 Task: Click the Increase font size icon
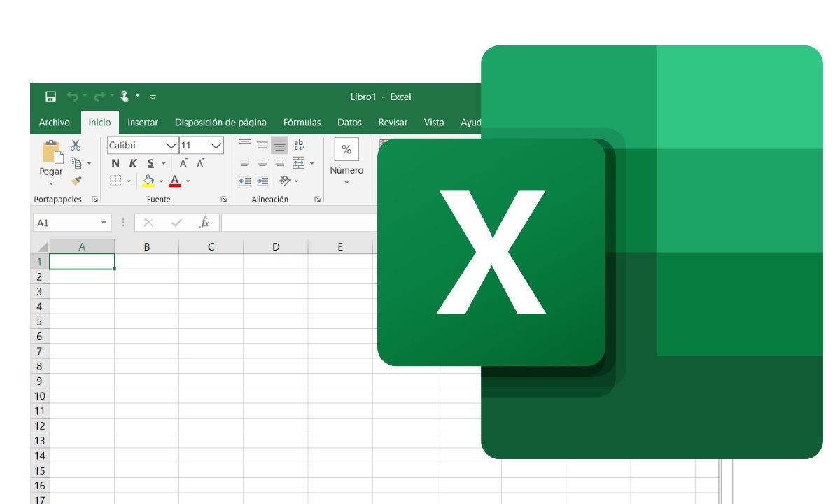tap(183, 163)
